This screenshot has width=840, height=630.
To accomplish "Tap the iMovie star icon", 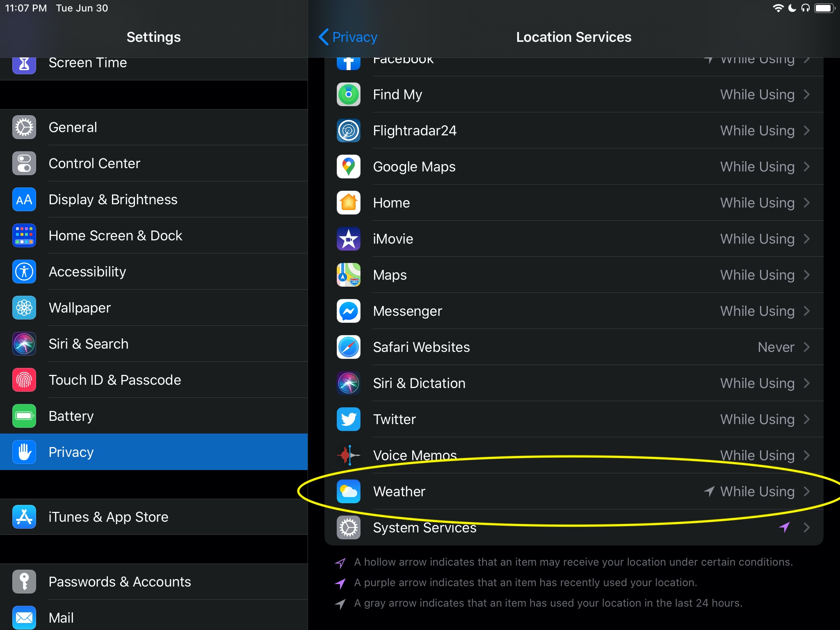I will click(348, 239).
